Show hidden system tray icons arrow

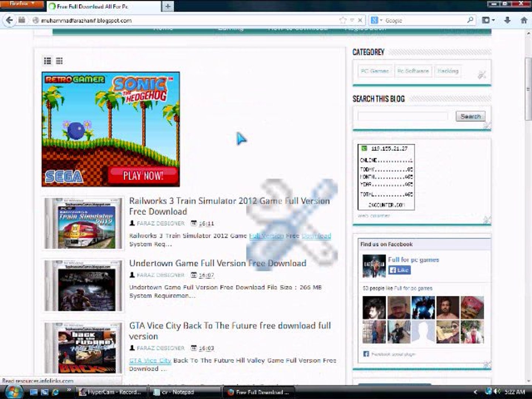(475, 392)
